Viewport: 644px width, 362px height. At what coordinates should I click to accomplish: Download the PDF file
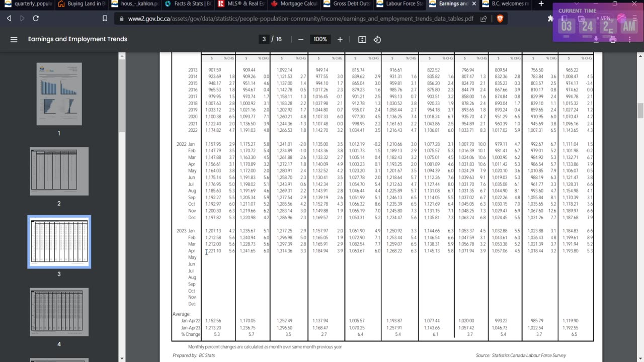pyautogui.click(x=596, y=39)
